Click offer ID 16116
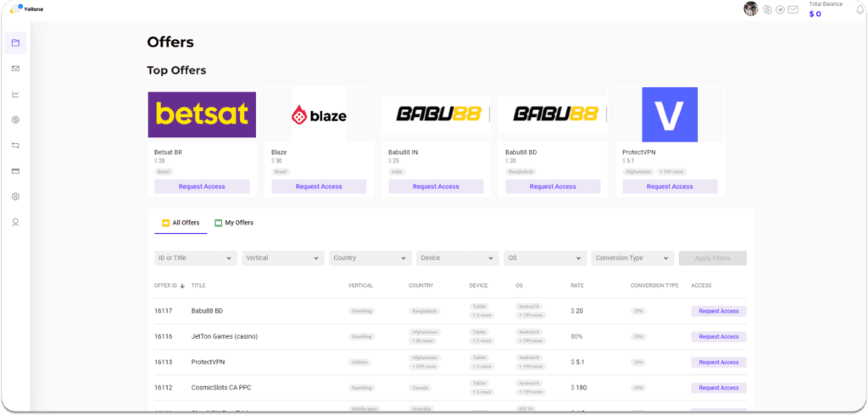The image size is (868, 415). click(x=164, y=336)
